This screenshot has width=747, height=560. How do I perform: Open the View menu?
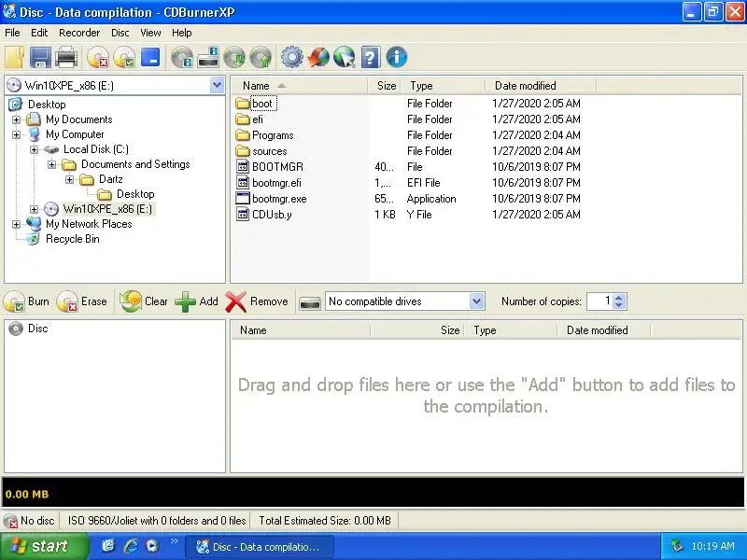point(150,33)
